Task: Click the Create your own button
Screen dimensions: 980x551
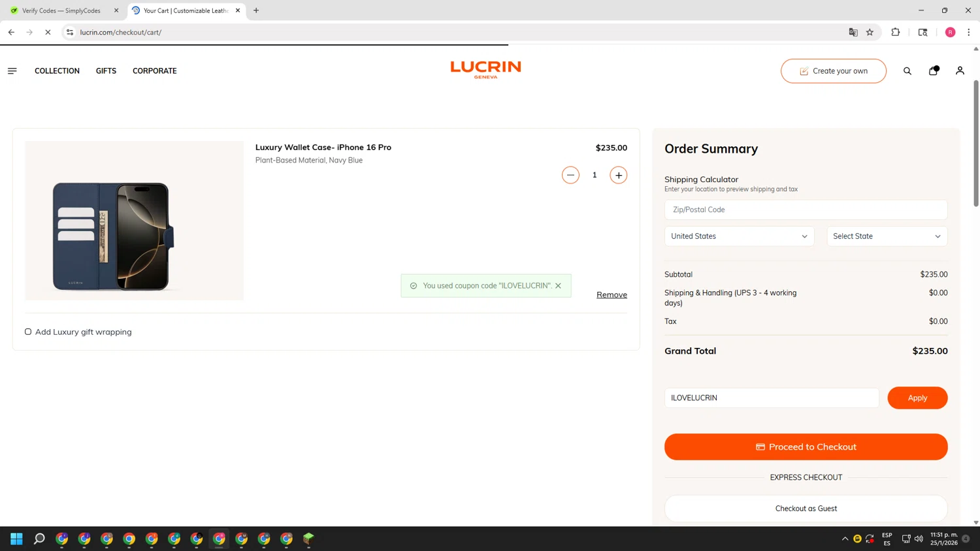Action: (x=833, y=71)
